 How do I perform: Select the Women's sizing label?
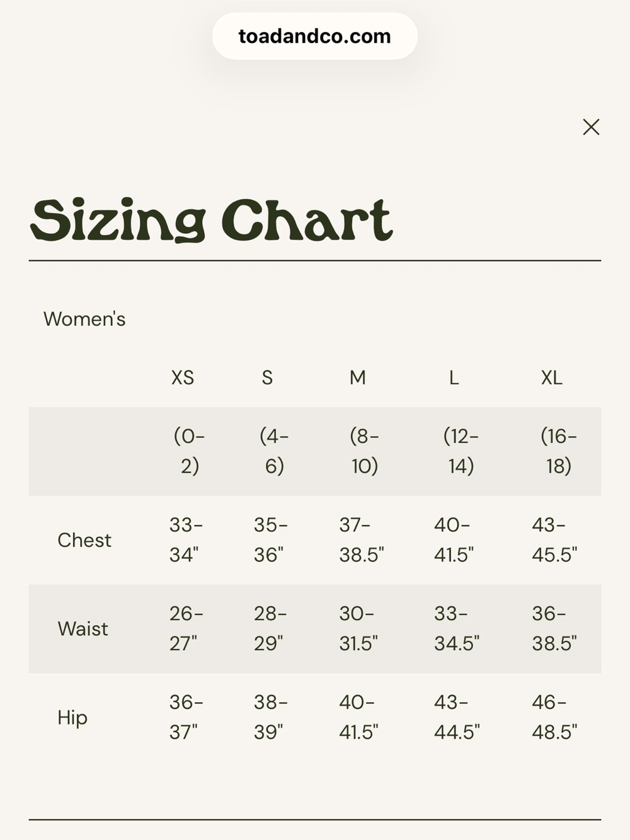[x=84, y=319]
